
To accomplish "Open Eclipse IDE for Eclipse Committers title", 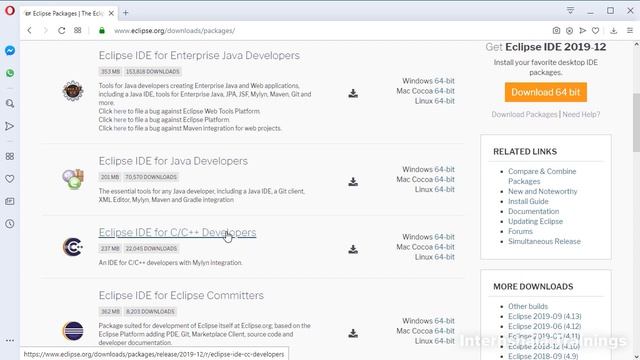I will (181, 296).
